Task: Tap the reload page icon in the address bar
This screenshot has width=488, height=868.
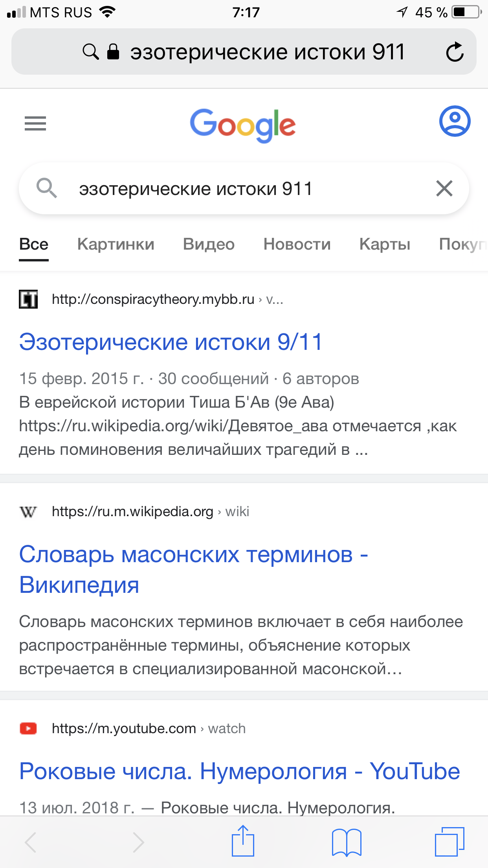Action: [x=455, y=51]
